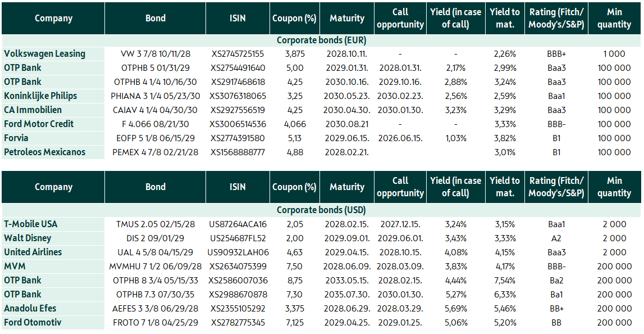This screenshot has height=334, width=644.
Task: Select maturity date 2035.07.30.
Action: point(346,294)
